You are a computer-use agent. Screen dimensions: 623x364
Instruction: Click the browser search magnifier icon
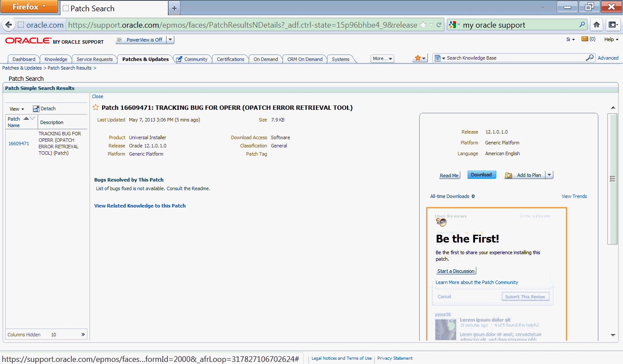click(x=582, y=25)
